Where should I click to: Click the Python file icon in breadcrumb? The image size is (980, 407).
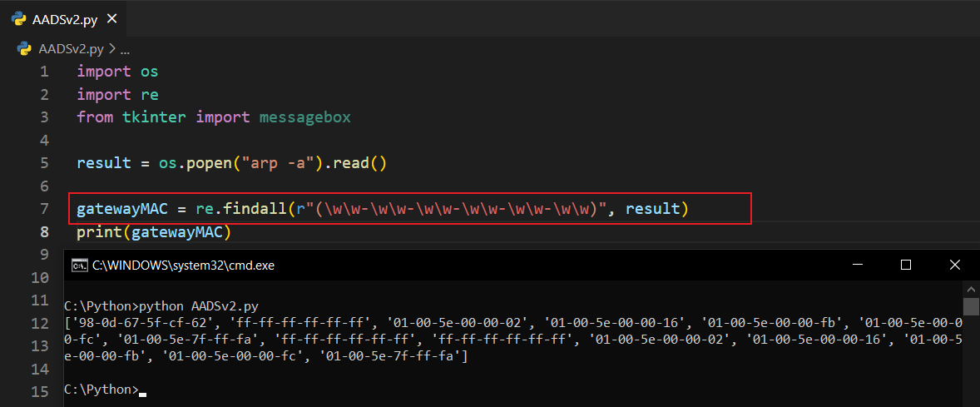click(25, 49)
